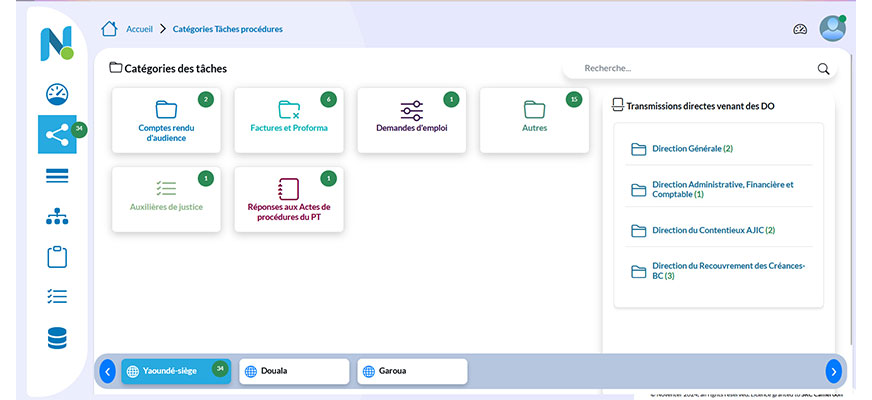Viewport: 872px width, 400px height.
Task: Click the speedometer icon in top bar
Action: pyautogui.click(x=800, y=29)
